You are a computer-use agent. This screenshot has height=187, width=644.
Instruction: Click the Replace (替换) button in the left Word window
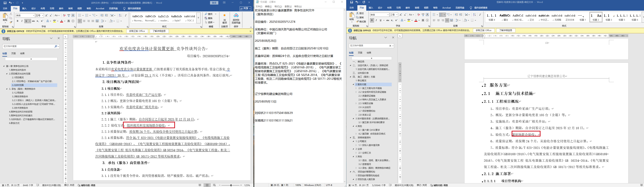click(209, 18)
